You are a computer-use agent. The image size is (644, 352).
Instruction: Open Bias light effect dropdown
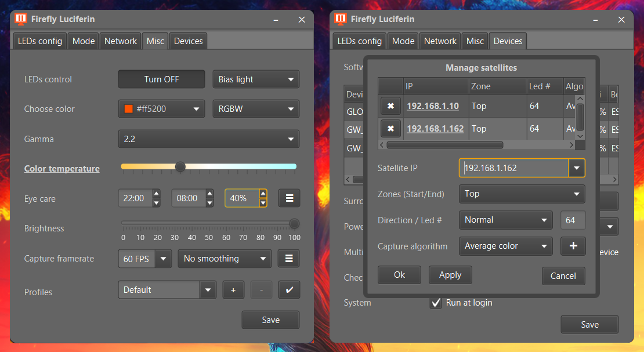[256, 79]
